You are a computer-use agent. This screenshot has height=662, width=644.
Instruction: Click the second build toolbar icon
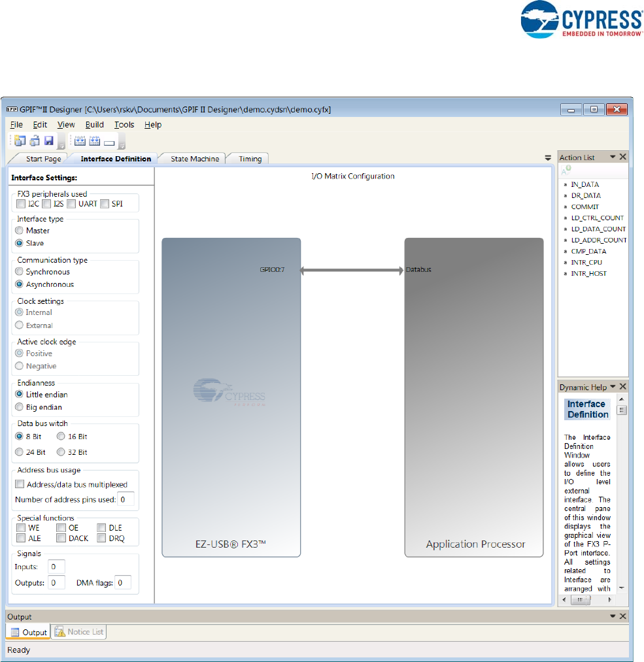click(95, 141)
